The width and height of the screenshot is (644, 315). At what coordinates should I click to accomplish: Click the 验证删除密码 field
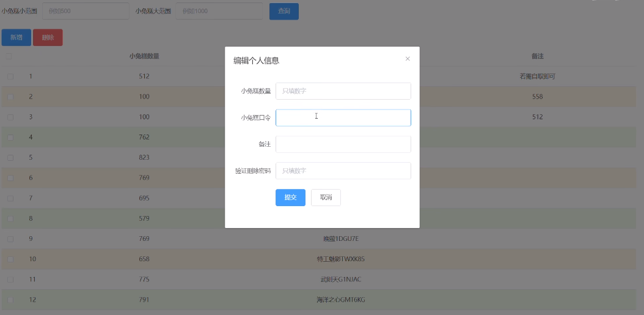[343, 171]
